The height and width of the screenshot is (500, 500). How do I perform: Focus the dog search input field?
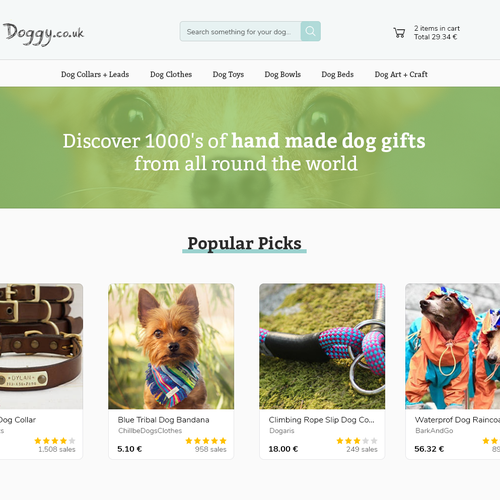click(x=240, y=31)
